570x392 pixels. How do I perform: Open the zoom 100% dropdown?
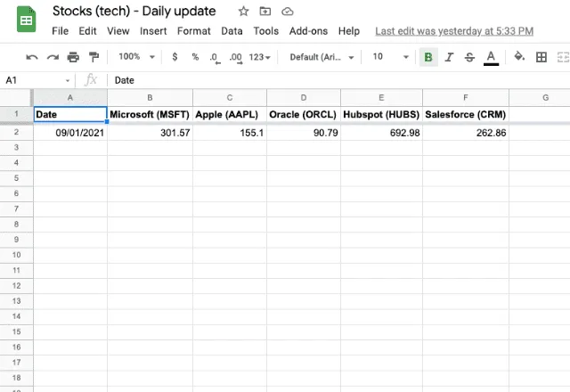point(136,57)
